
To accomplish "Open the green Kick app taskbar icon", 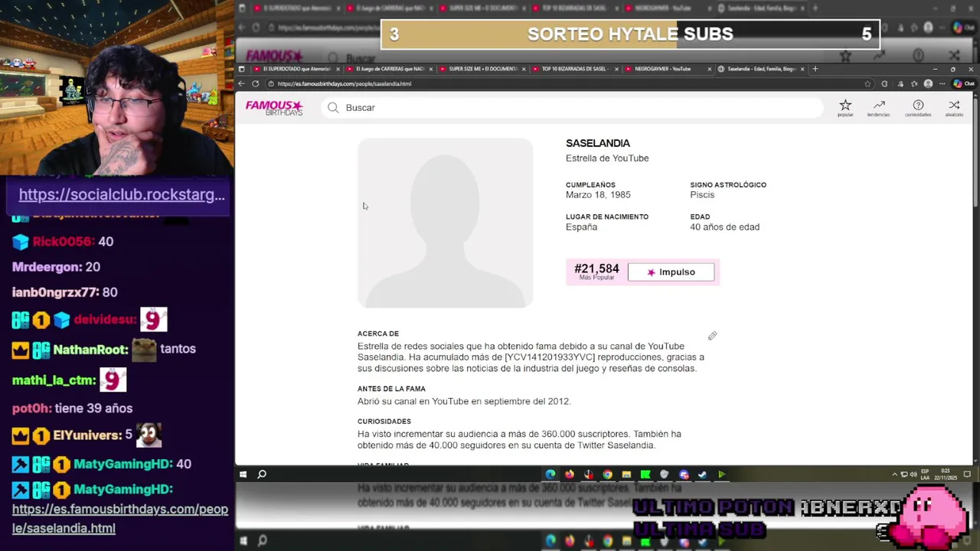I will (645, 474).
